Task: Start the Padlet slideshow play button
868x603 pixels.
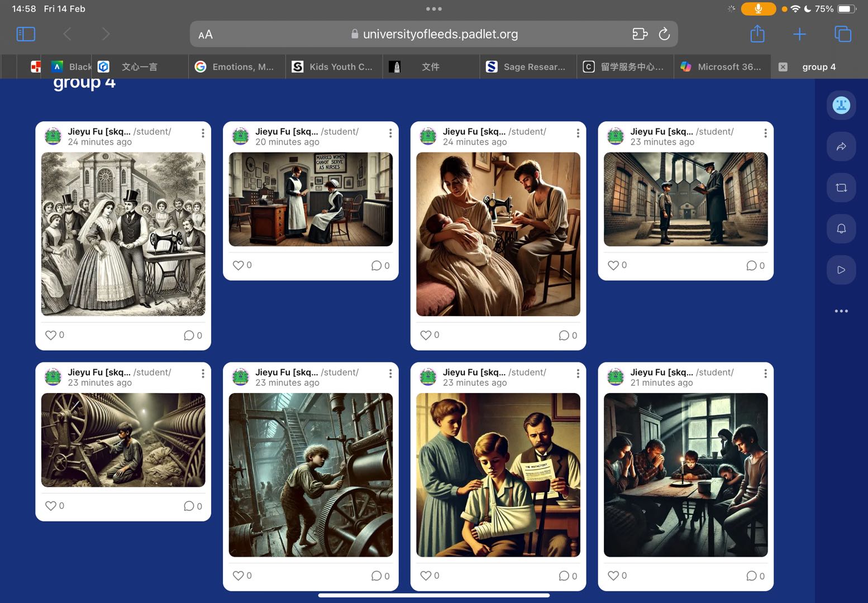Action: 841,270
